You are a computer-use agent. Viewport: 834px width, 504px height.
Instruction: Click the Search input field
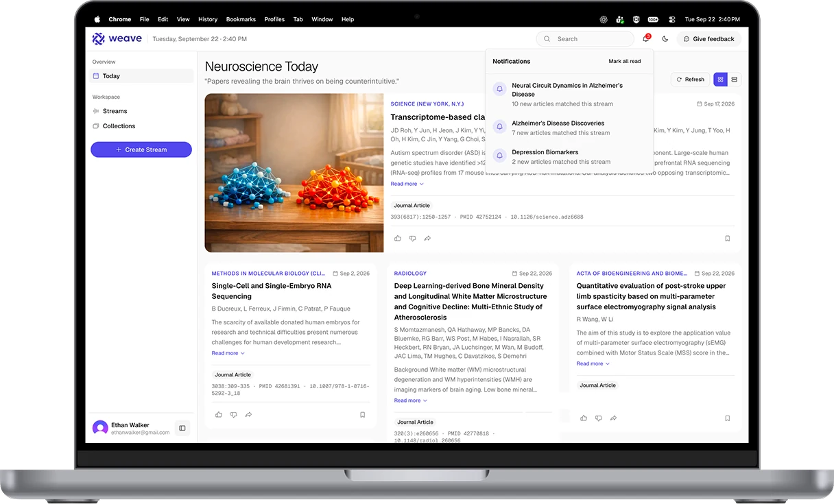585,39
